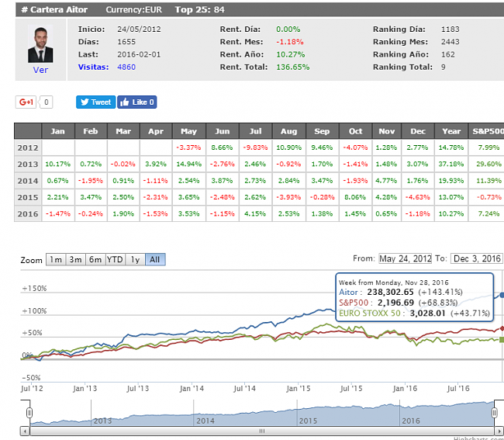Click the Jul column header
Viewport: 504px width, 440px height.
[x=256, y=131]
